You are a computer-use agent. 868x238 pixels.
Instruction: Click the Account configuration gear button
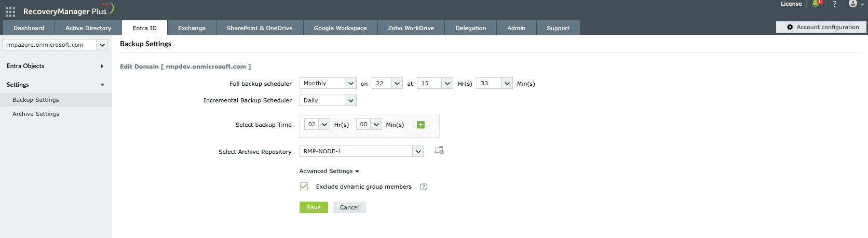pyautogui.click(x=821, y=27)
